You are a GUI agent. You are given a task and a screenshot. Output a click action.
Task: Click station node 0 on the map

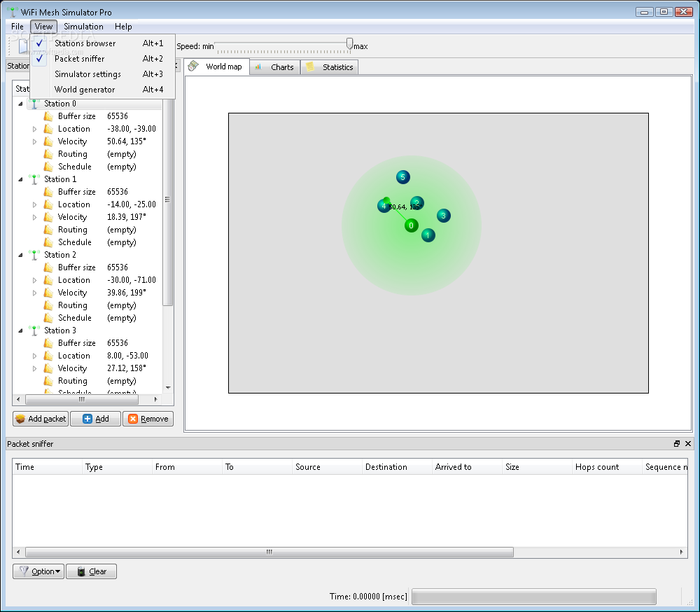point(411,225)
